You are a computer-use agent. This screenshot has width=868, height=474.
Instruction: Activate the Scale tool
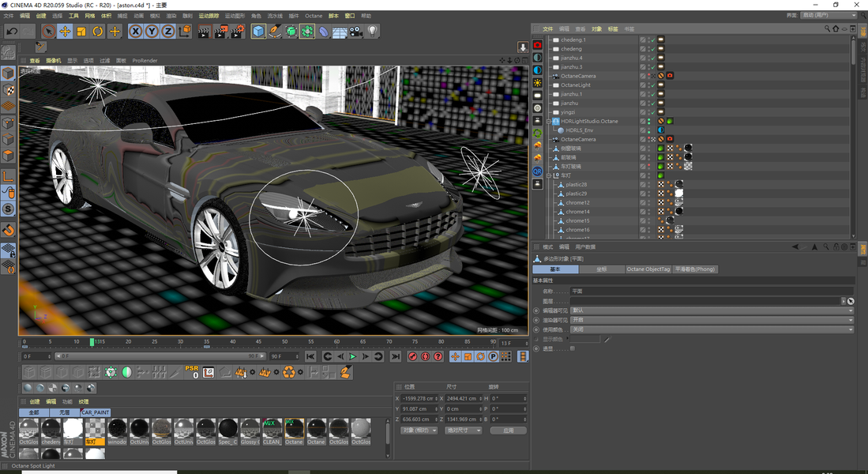81,32
